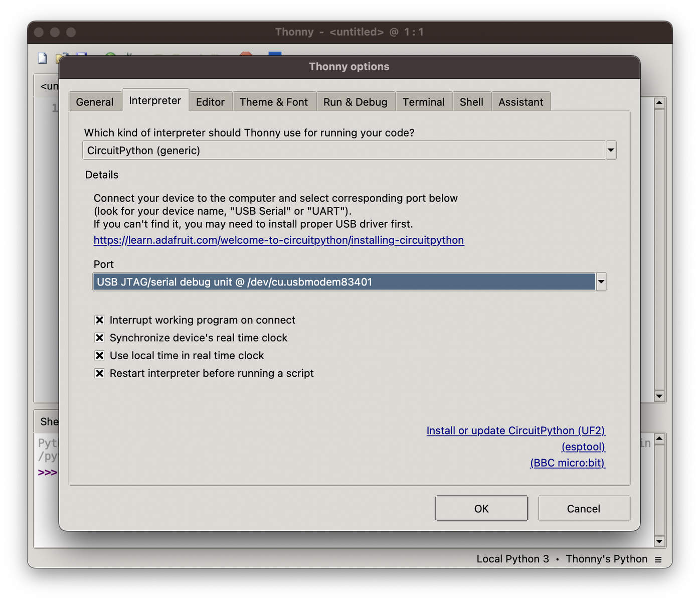Open the Editor tab
The width and height of the screenshot is (700, 602).
click(x=210, y=102)
